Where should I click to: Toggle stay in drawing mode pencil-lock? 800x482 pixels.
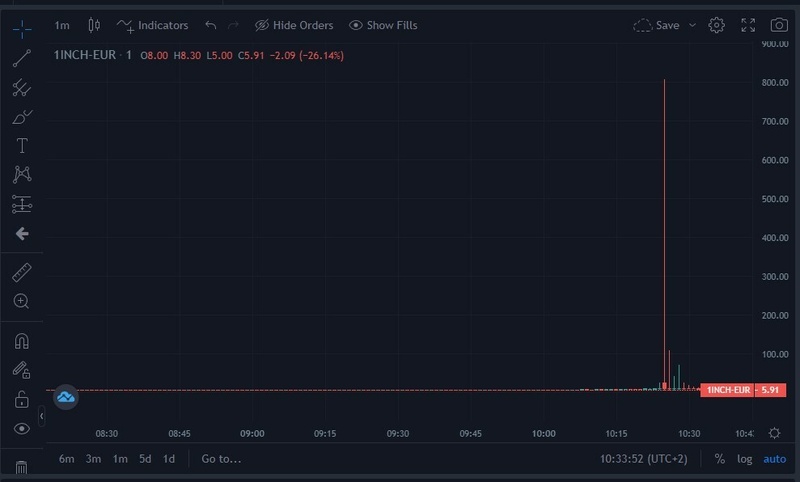tap(21, 370)
